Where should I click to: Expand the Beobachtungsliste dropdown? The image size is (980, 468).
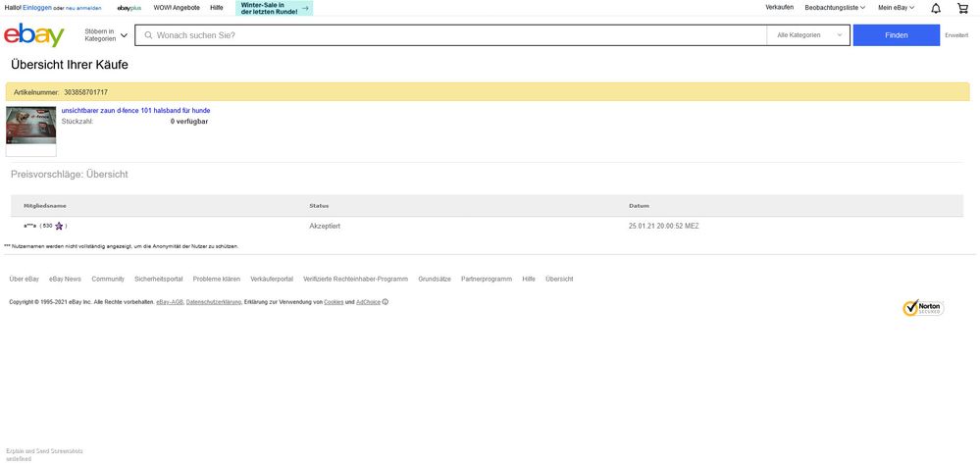click(834, 8)
